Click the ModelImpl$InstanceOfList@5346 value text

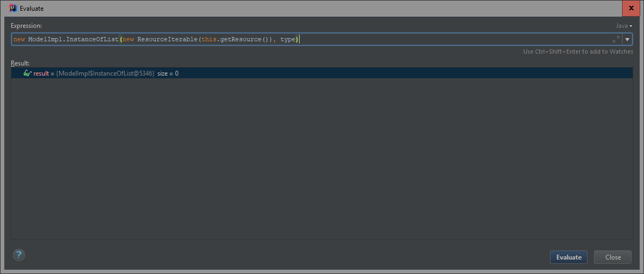point(106,73)
